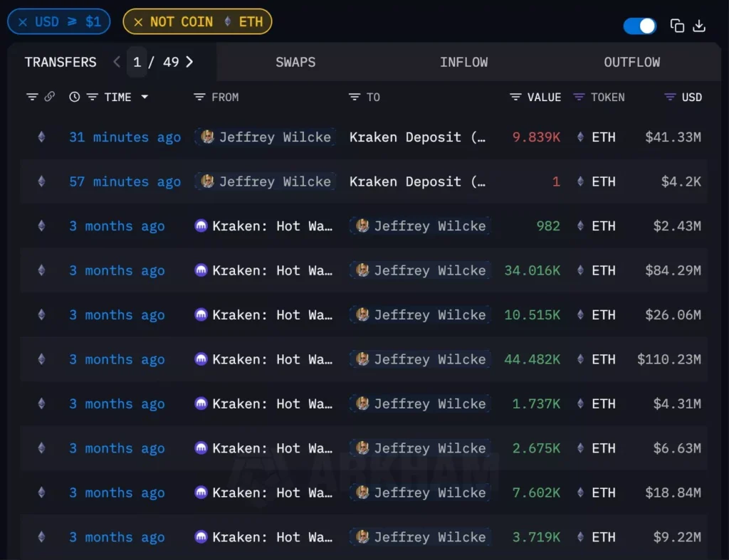This screenshot has height=560, width=729.
Task: Click the 982 value
Action: pos(548,226)
